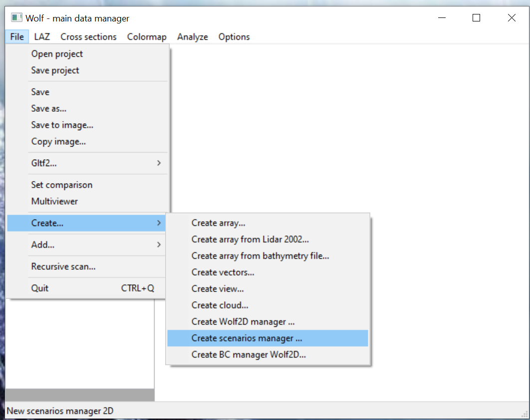Click Save as... in the File menu

(x=48, y=108)
